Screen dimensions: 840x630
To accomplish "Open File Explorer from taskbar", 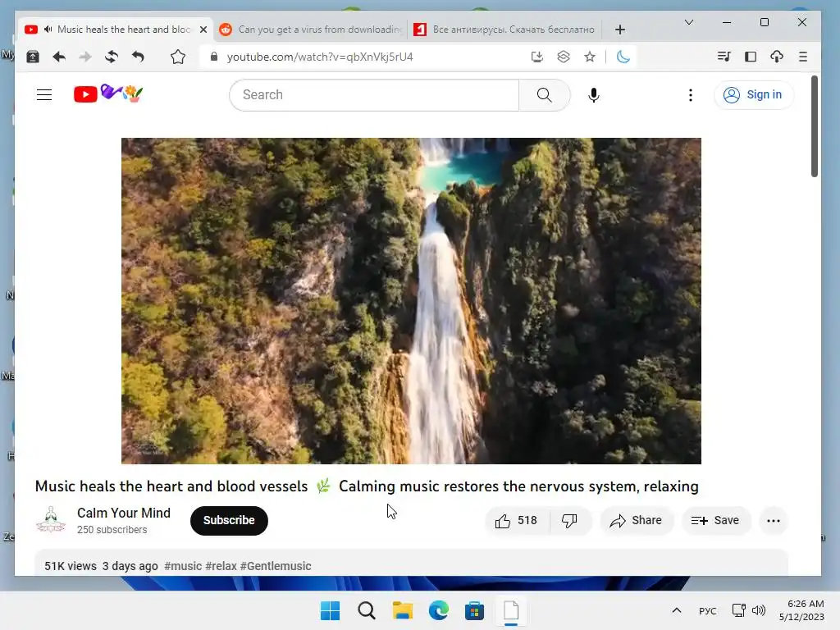I will 402,610.
